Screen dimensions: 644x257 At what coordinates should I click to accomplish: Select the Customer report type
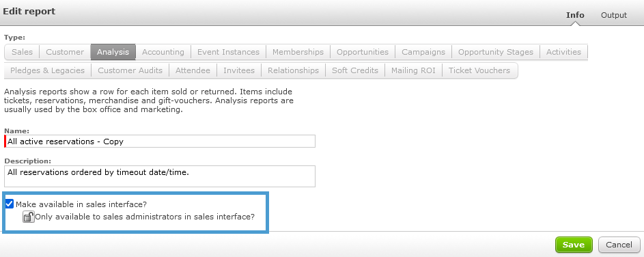coord(65,52)
